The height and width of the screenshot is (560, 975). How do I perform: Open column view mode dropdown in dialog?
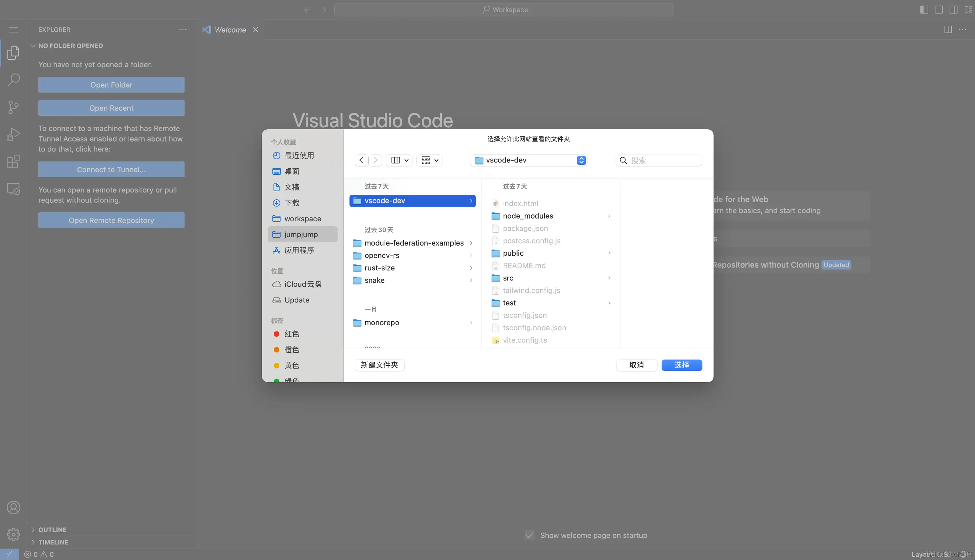[399, 160]
